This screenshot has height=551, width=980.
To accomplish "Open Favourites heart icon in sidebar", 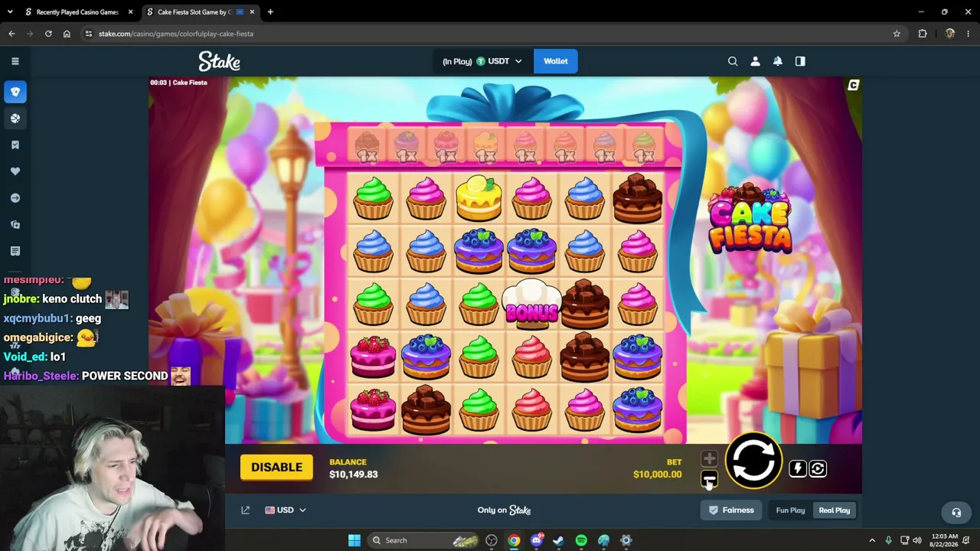I will click(x=15, y=171).
